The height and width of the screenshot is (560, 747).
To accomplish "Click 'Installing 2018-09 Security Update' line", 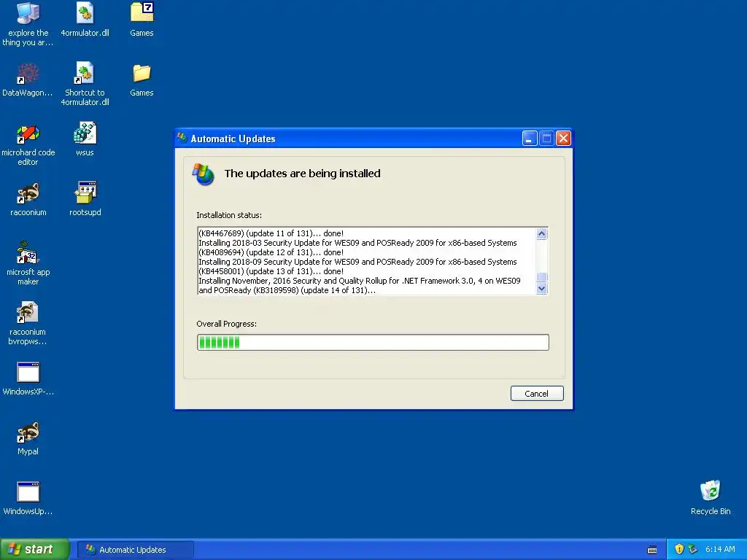I will pyautogui.click(x=357, y=262).
